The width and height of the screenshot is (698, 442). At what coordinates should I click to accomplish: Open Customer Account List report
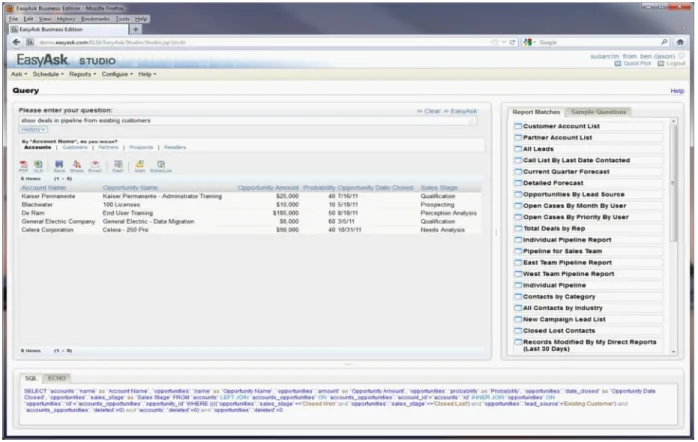tap(561, 126)
